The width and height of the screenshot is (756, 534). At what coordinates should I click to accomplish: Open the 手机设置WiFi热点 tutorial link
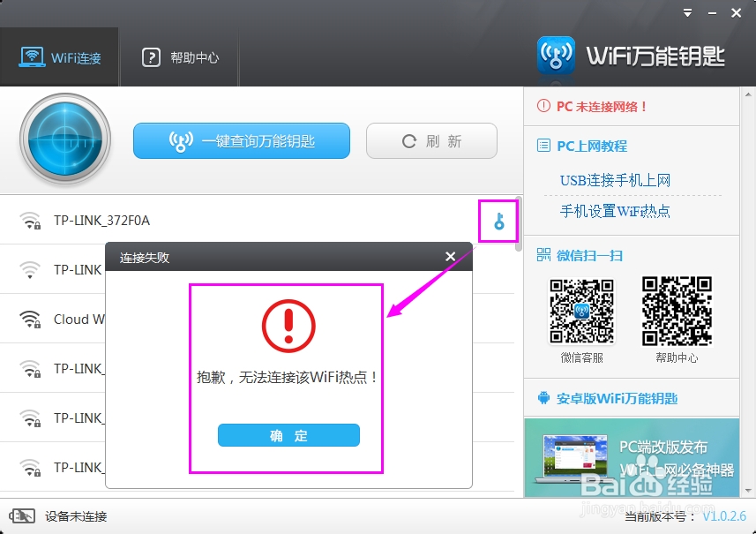click(615, 211)
